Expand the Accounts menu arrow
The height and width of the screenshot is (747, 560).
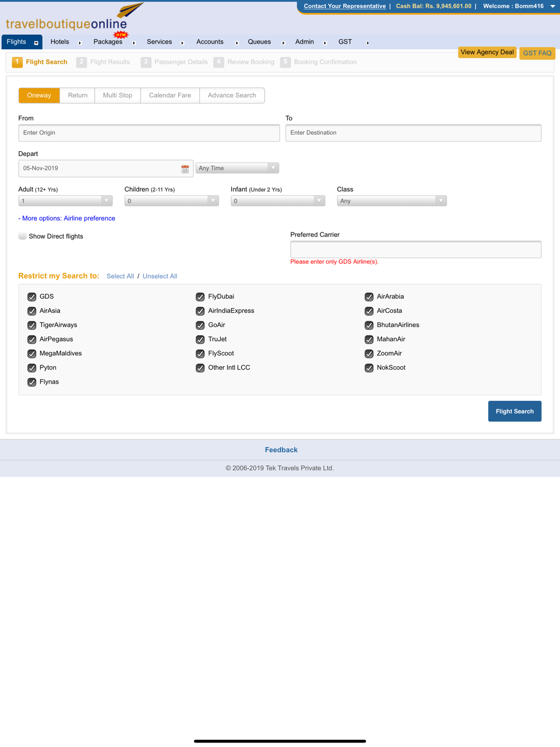pos(237,43)
